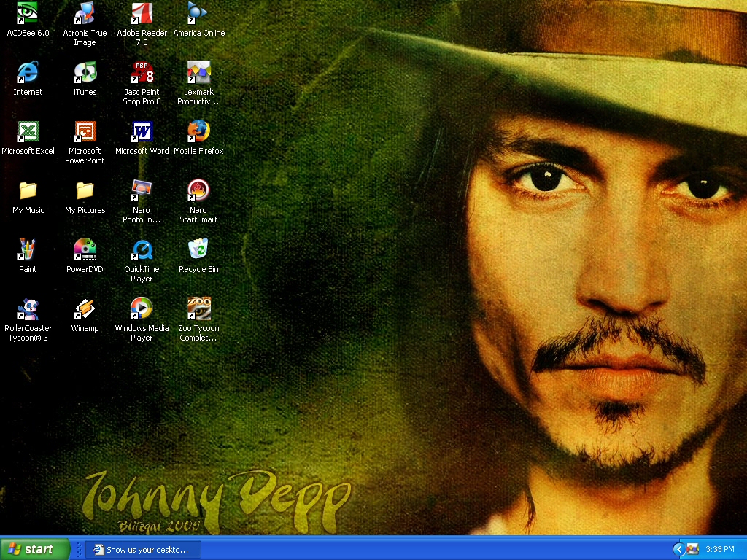This screenshot has height=560, width=747.
Task: Click the Winamp desktop shortcut
Action: [x=85, y=308]
